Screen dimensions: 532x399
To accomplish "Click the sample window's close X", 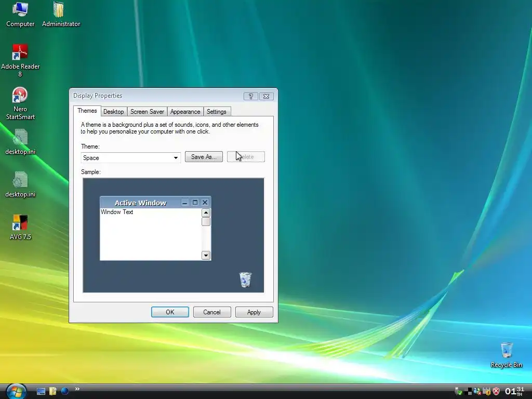I will 205,203.
